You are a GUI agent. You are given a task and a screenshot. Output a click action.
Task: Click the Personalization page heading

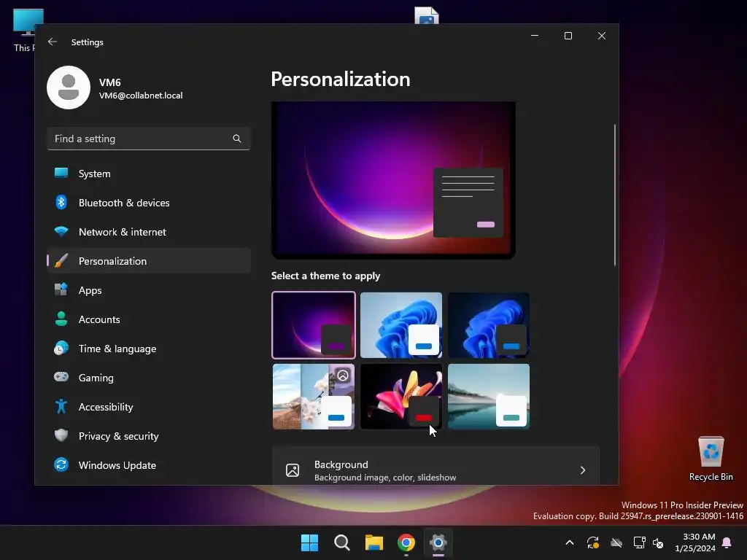(x=341, y=79)
